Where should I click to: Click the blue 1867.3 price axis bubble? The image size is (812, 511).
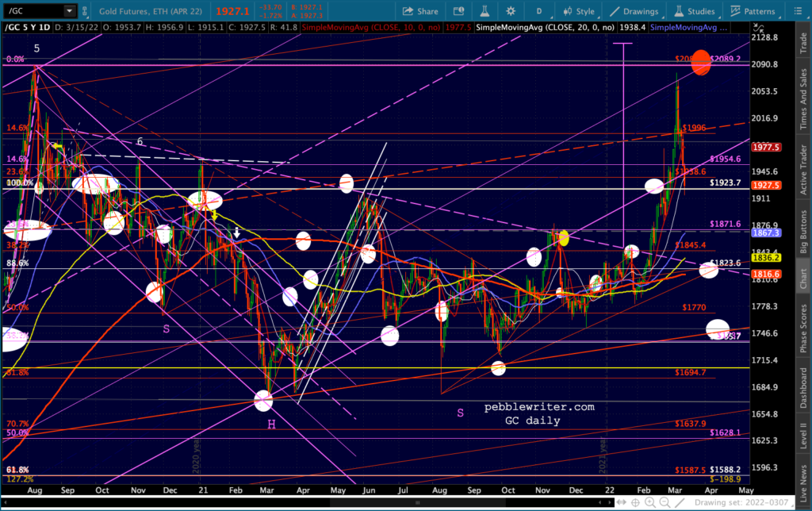(x=766, y=232)
